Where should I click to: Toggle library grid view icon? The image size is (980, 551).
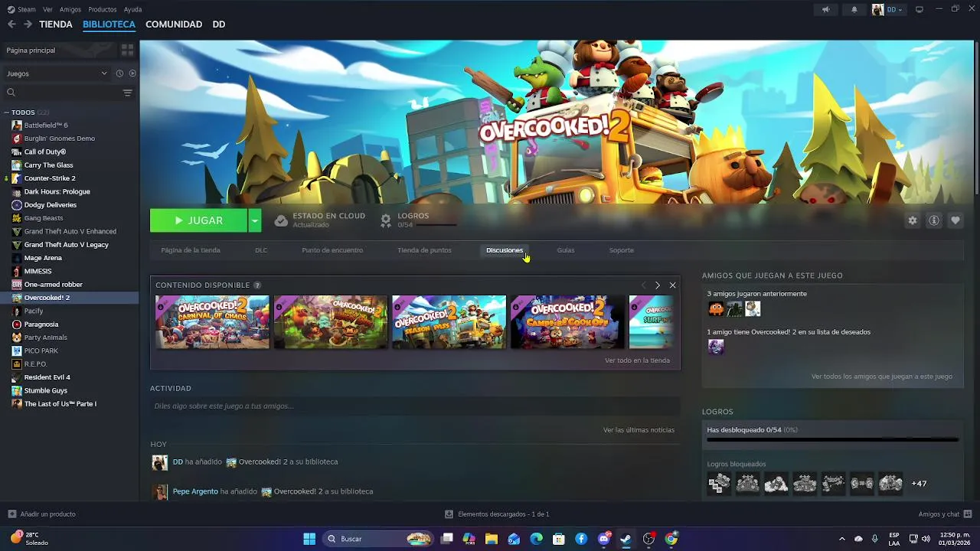[127, 50]
